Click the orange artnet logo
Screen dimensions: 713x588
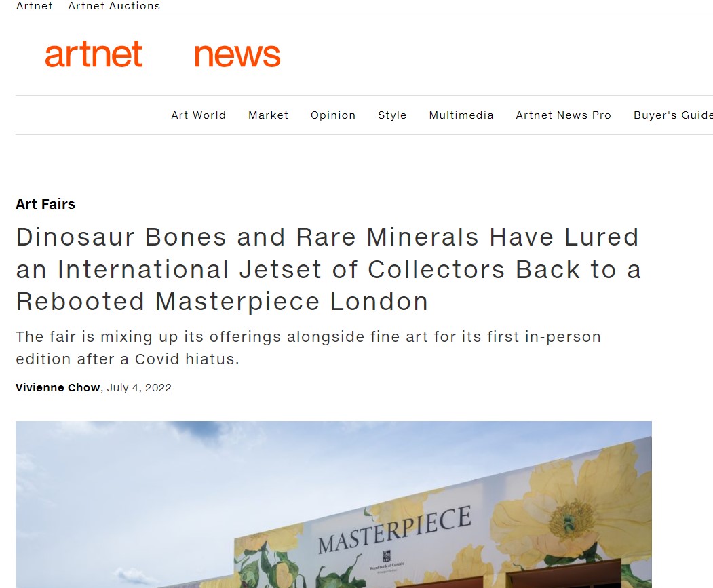click(x=94, y=54)
